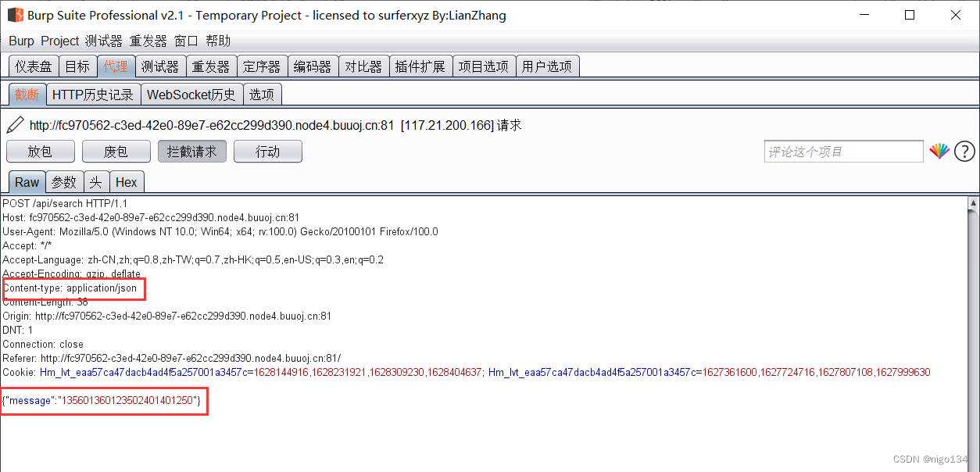Toggle the 拦截请求 intercept button
Image resolution: width=980 pixels, height=472 pixels.
(192, 152)
